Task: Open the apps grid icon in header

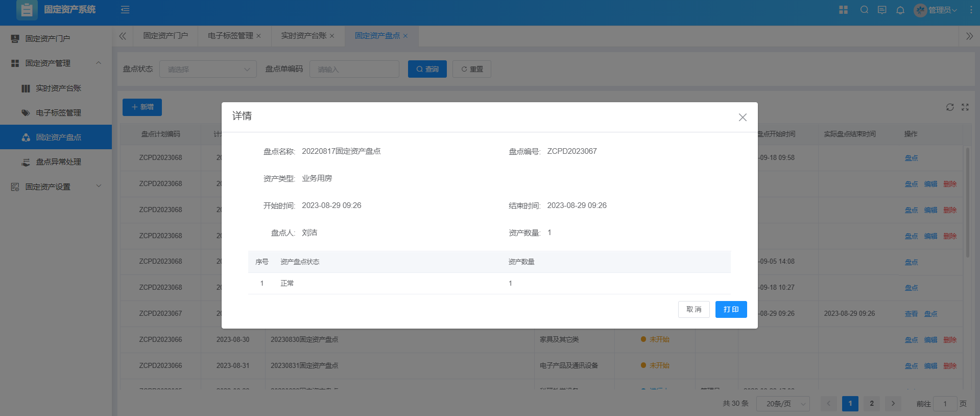Action: 843,10
